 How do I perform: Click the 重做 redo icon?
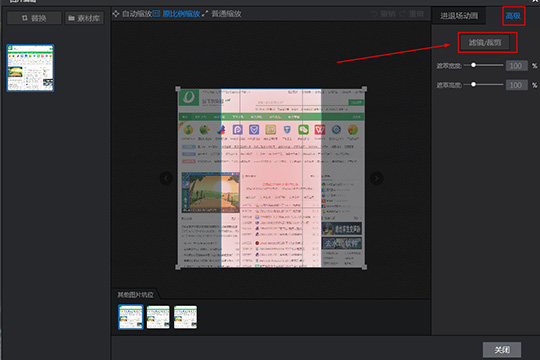coord(403,14)
